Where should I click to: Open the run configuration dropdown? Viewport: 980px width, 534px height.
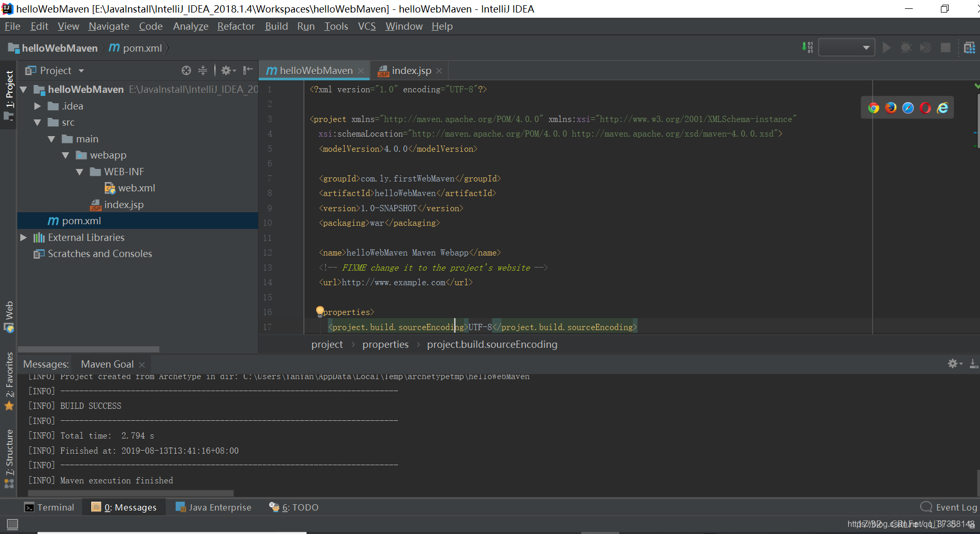tap(847, 48)
